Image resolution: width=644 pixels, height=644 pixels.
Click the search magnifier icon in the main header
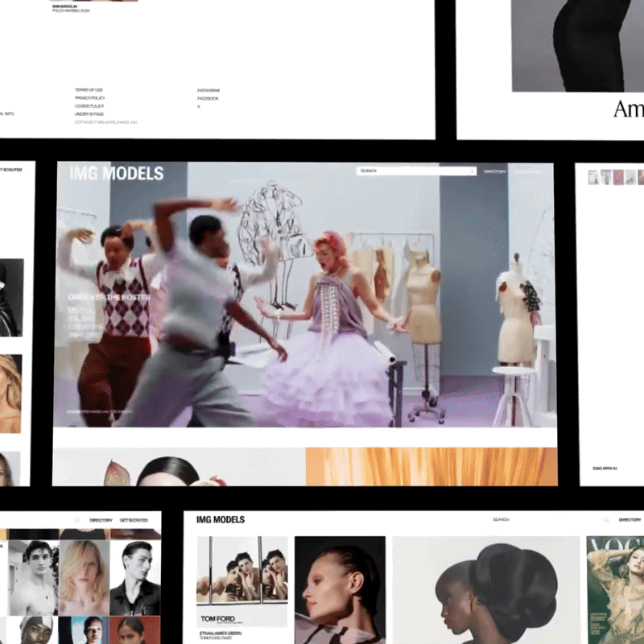[x=471, y=171]
